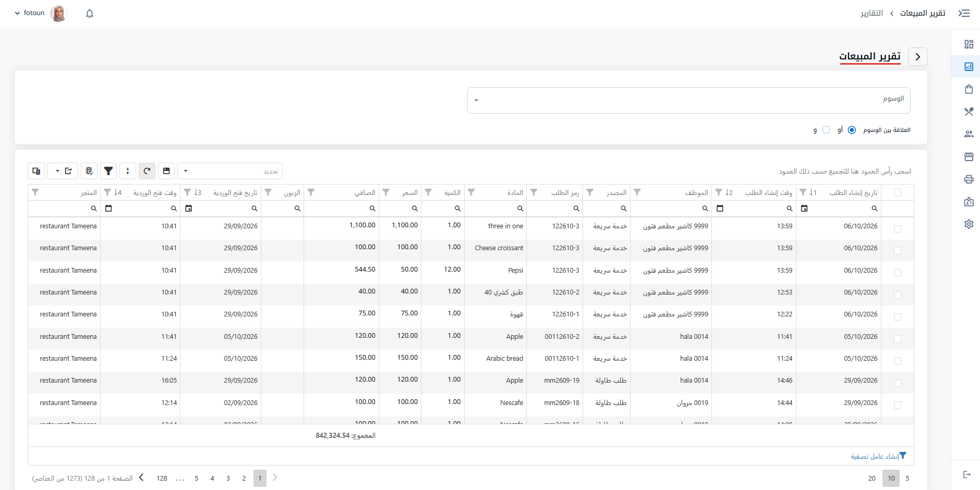Image resolution: width=980 pixels, height=490 pixels.
Task: Open the column chooser toolbar icon
Action: click(89, 171)
